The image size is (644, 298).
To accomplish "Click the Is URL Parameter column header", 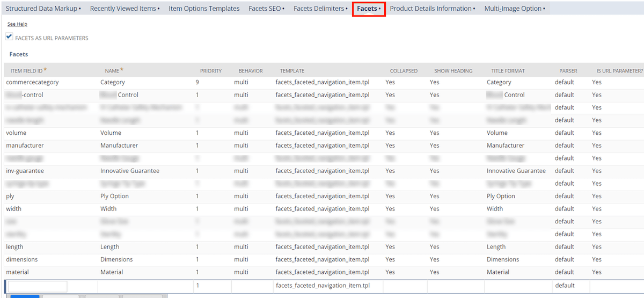I will [619, 71].
